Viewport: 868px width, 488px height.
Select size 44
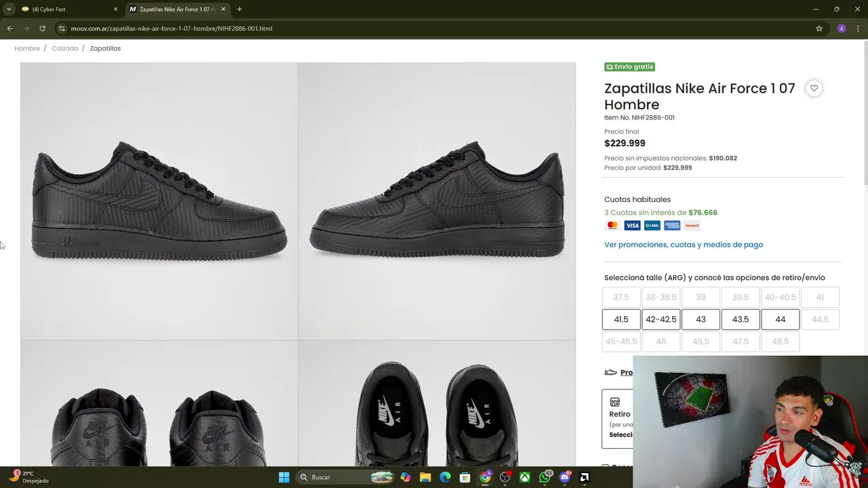[781, 319]
